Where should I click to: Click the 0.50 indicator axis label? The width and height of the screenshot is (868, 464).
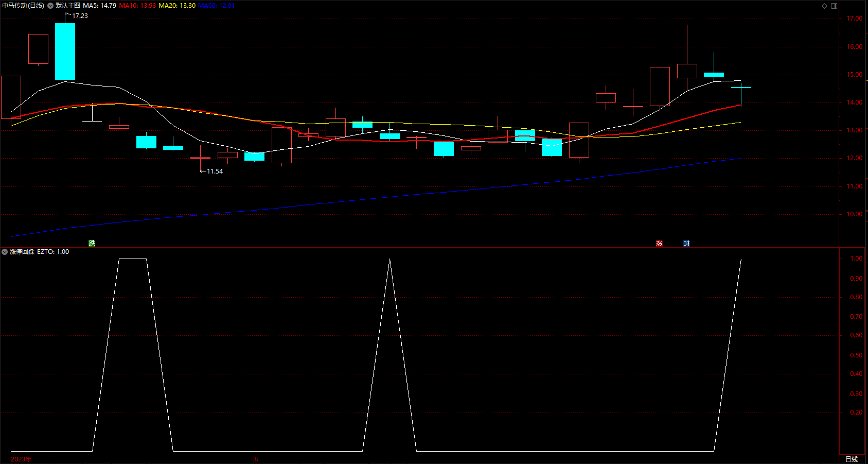click(x=856, y=355)
